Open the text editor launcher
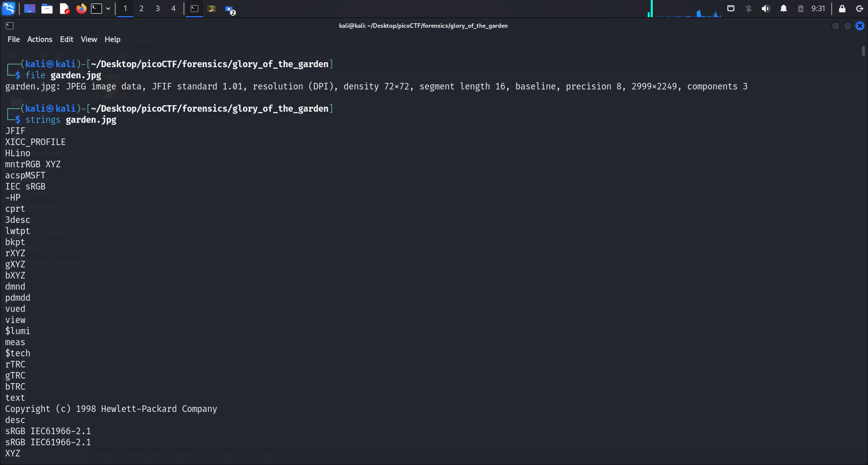This screenshot has width=868, height=465. click(x=64, y=9)
